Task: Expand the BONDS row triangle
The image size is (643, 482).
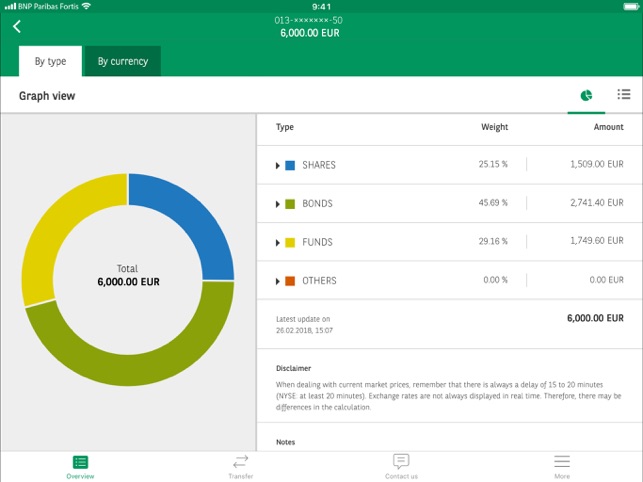Action: 278,204
